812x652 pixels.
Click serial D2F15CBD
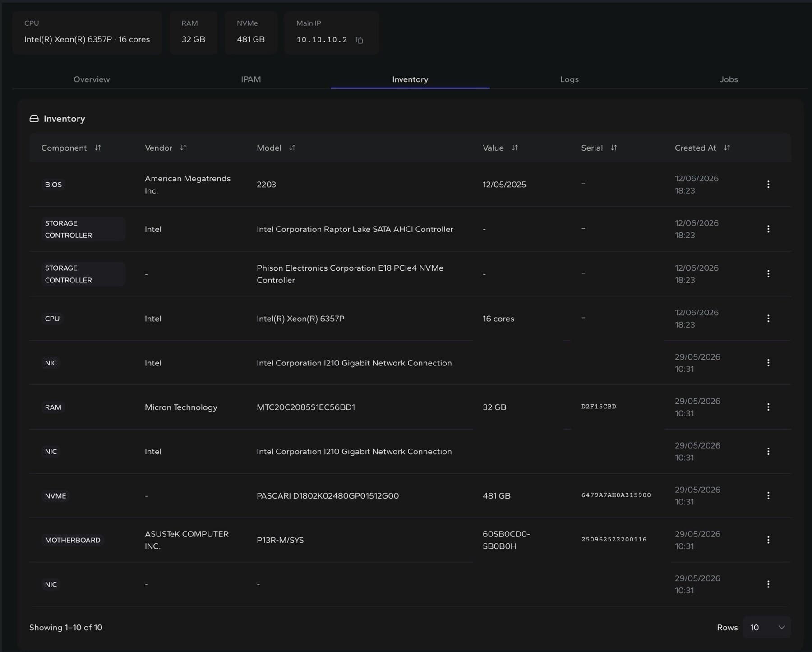pos(599,407)
